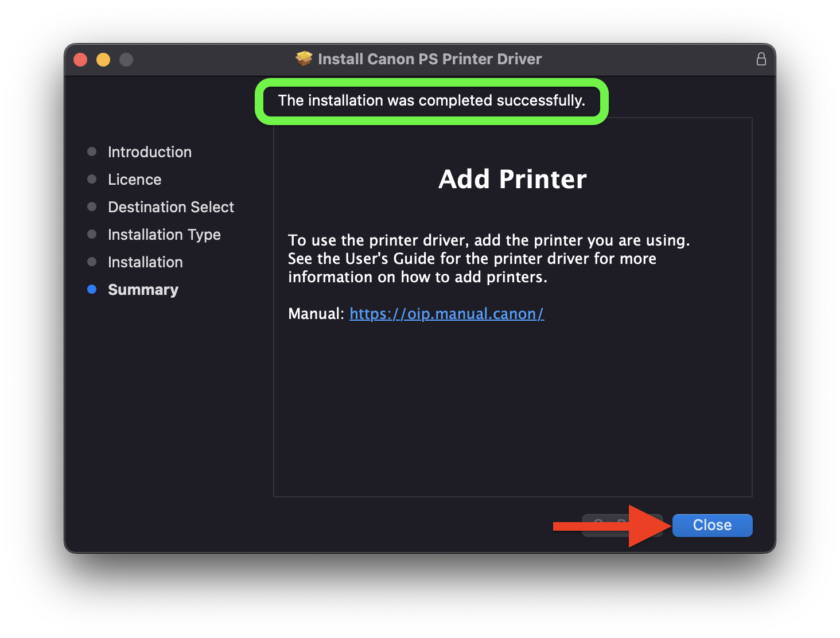The image size is (840, 638).
Task: Click the blue bullet next to Summary
Action: click(x=92, y=289)
